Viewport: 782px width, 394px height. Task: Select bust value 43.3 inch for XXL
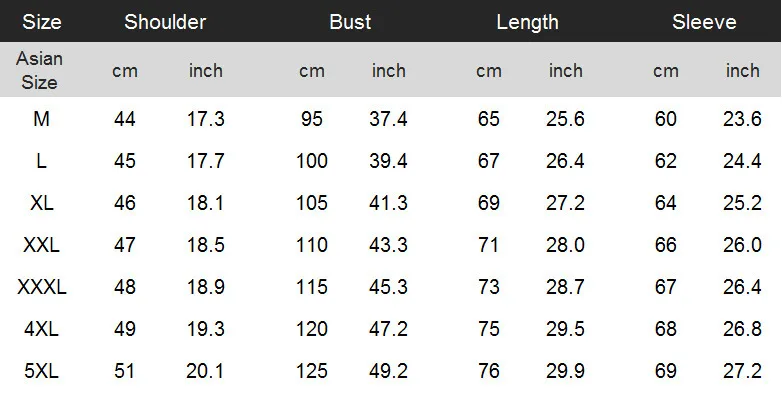[x=388, y=245]
